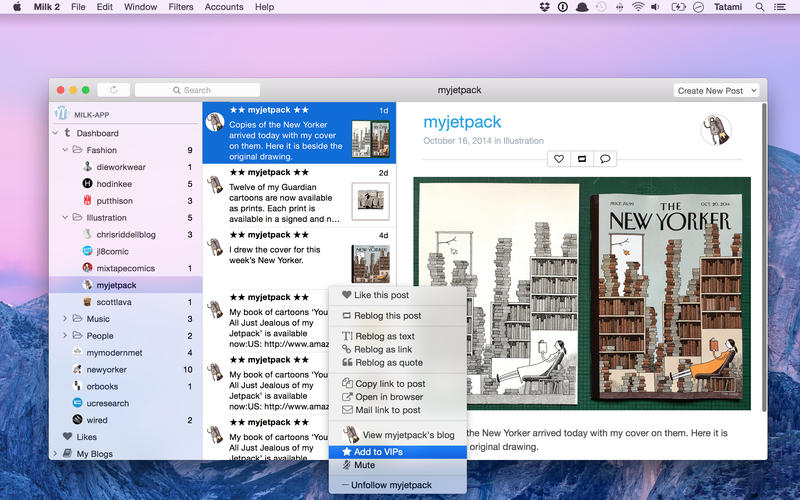Screen dimensions: 800x500
Task: Expand the Music folder in sidebar
Action: (x=65, y=319)
